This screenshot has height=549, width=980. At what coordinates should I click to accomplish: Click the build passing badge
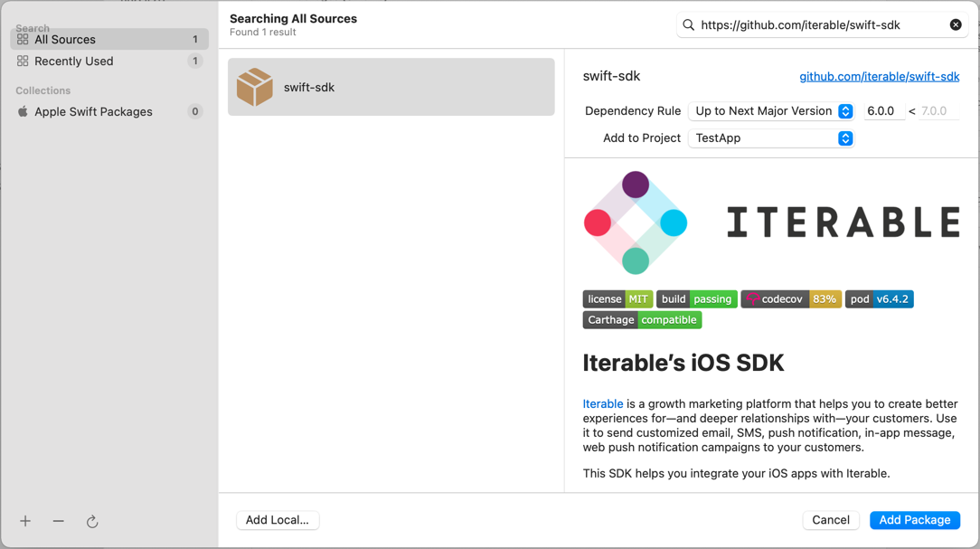click(697, 298)
